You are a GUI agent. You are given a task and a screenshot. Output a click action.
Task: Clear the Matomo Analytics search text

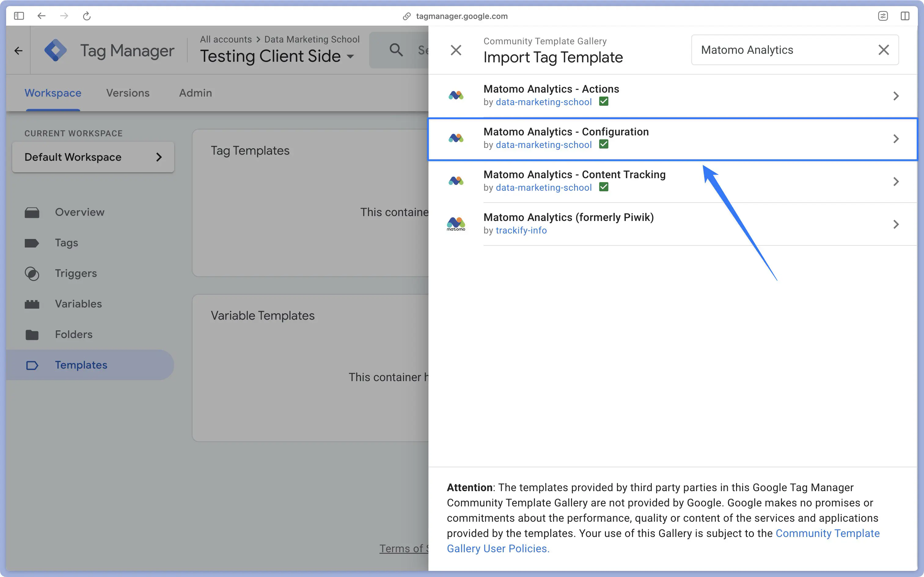(884, 50)
